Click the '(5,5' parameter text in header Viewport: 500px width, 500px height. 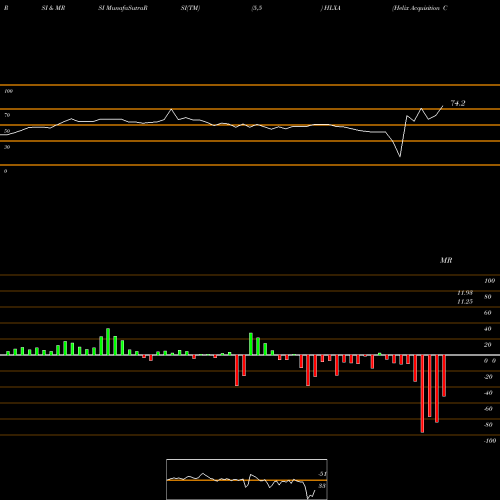[x=257, y=8]
